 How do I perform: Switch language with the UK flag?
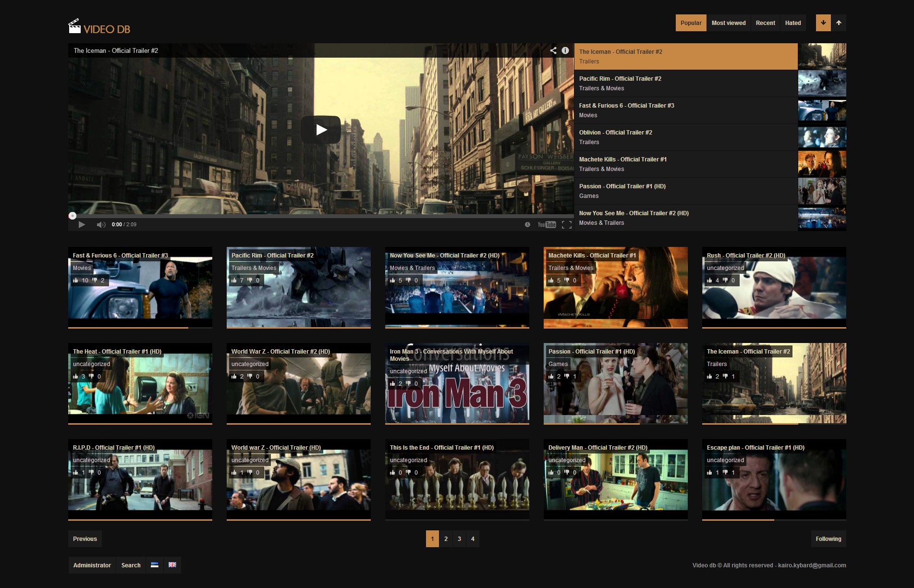172,565
